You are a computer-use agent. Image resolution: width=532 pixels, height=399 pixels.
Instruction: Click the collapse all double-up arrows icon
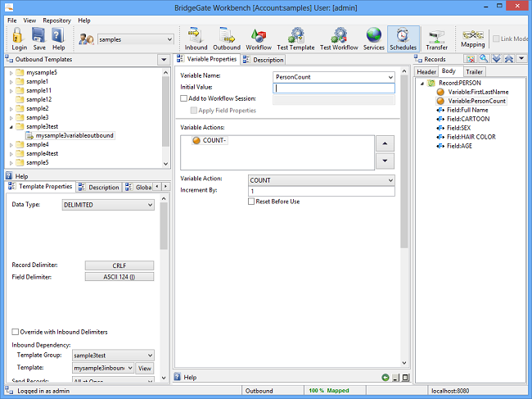tap(508, 59)
